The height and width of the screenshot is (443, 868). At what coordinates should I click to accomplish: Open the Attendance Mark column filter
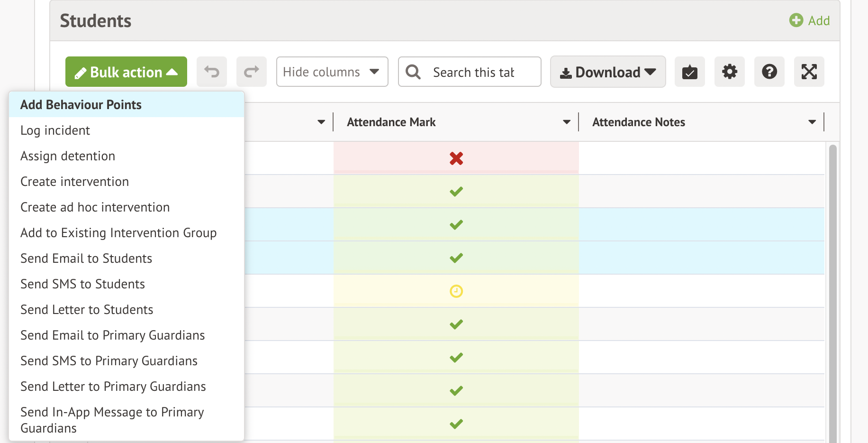(567, 122)
